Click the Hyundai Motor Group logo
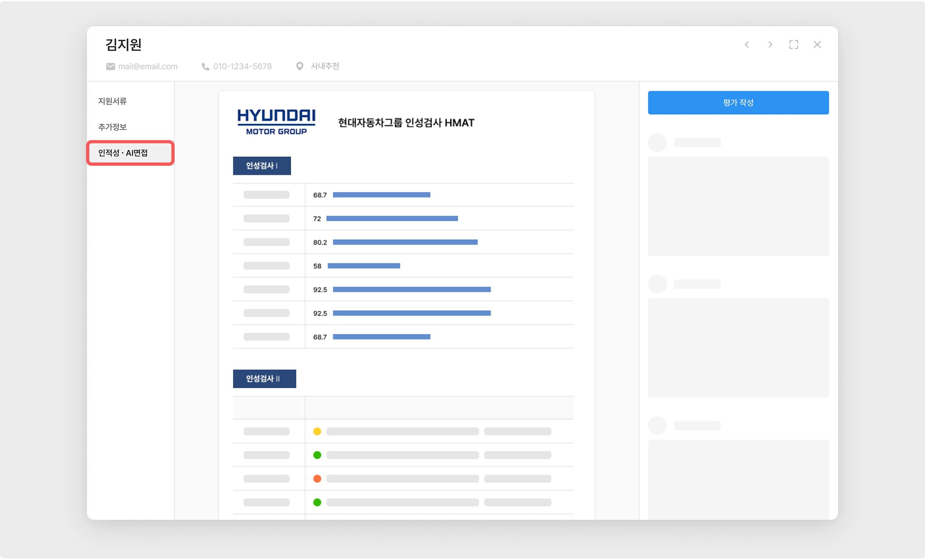The width and height of the screenshot is (925, 560). click(x=276, y=122)
